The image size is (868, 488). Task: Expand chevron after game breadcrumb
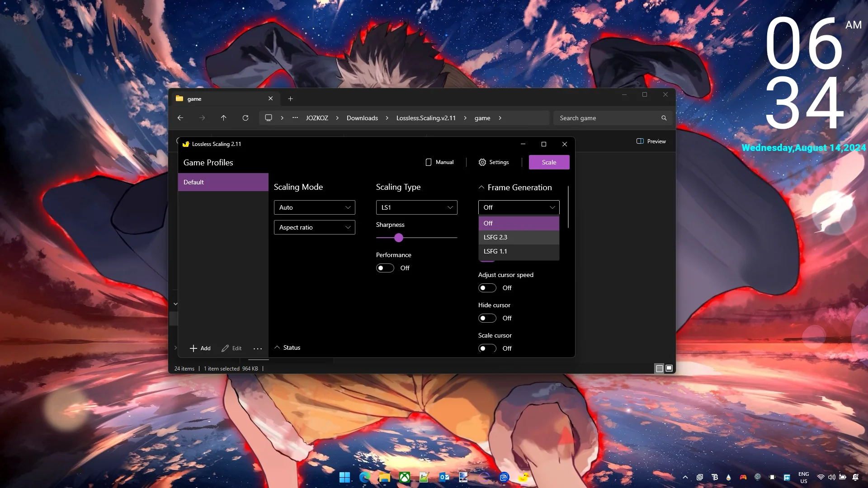point(500,118)
